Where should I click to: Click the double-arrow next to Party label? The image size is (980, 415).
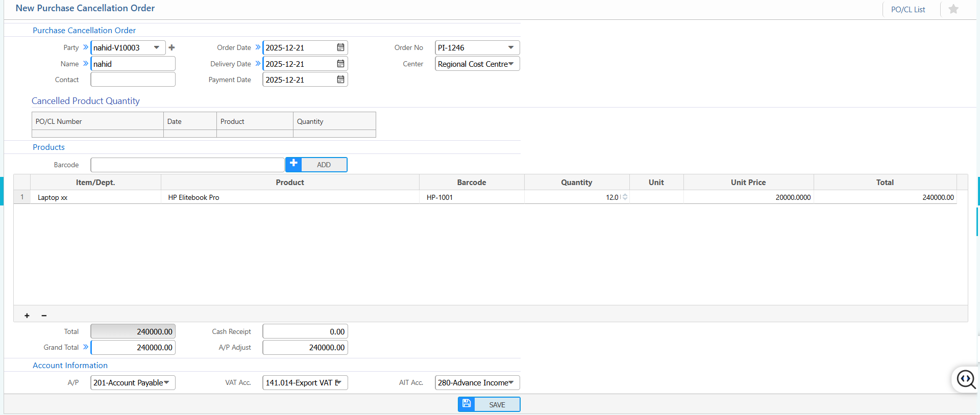click(x=85, y=47)
